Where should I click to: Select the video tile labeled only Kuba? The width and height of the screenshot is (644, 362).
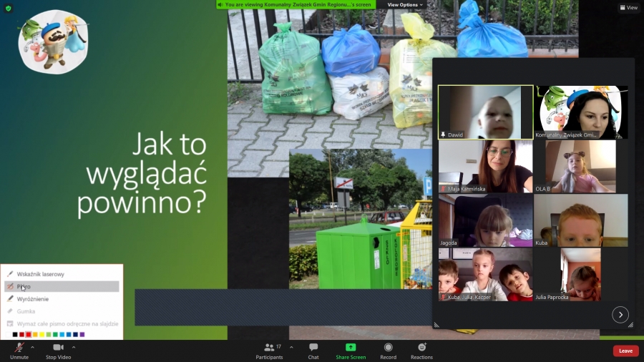click(x=581, y=220)
